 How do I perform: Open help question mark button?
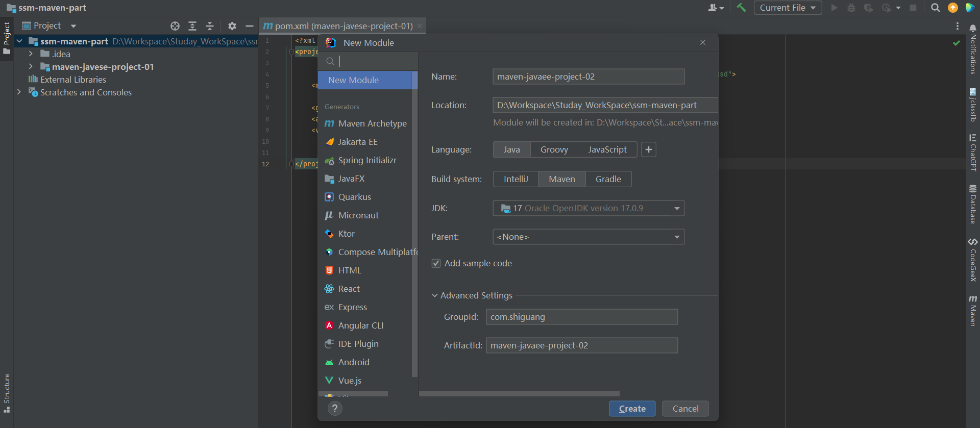[x=335, y=408]
